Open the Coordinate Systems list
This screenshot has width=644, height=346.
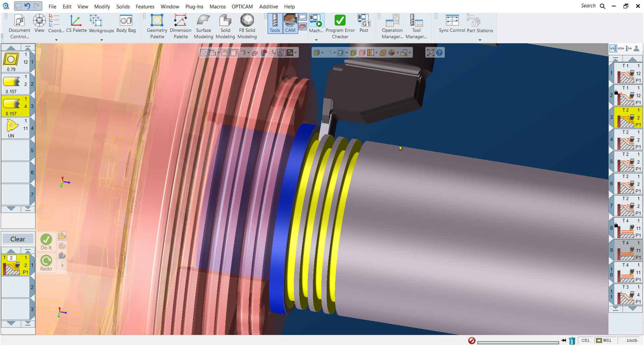[x=56, y=24]
